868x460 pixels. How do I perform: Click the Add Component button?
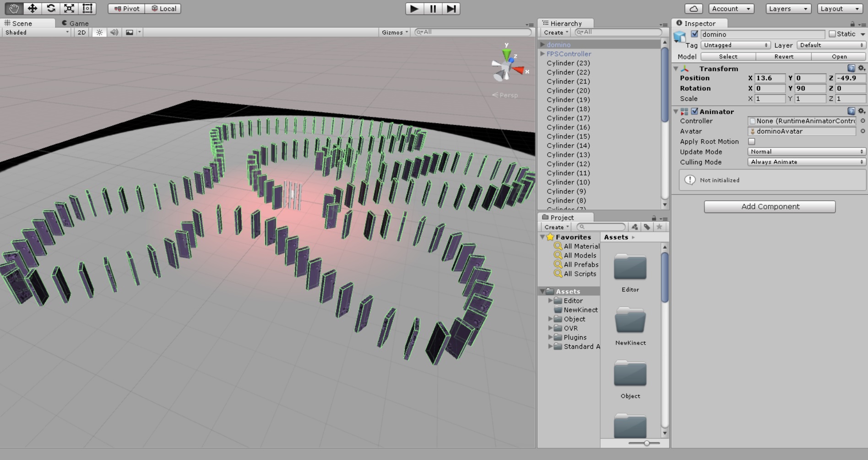(x=770, y=207)
